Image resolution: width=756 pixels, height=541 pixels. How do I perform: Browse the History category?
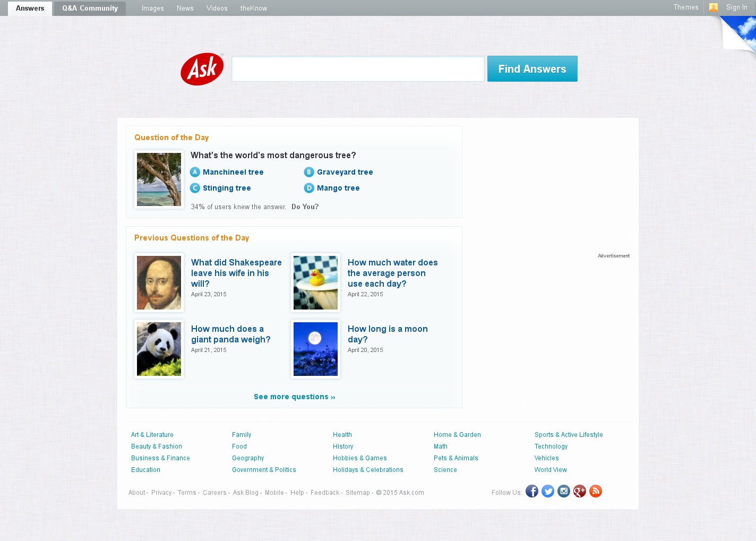(343, 446)
